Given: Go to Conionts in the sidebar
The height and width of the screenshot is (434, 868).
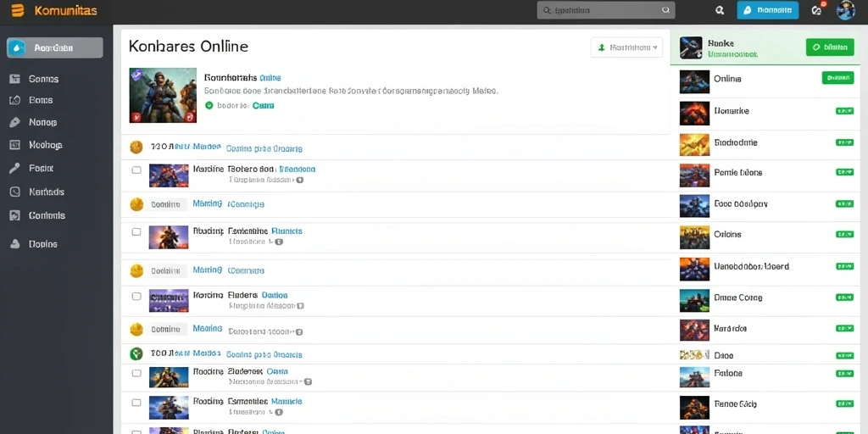Looking at the screenshot, I should click(47, 216).
